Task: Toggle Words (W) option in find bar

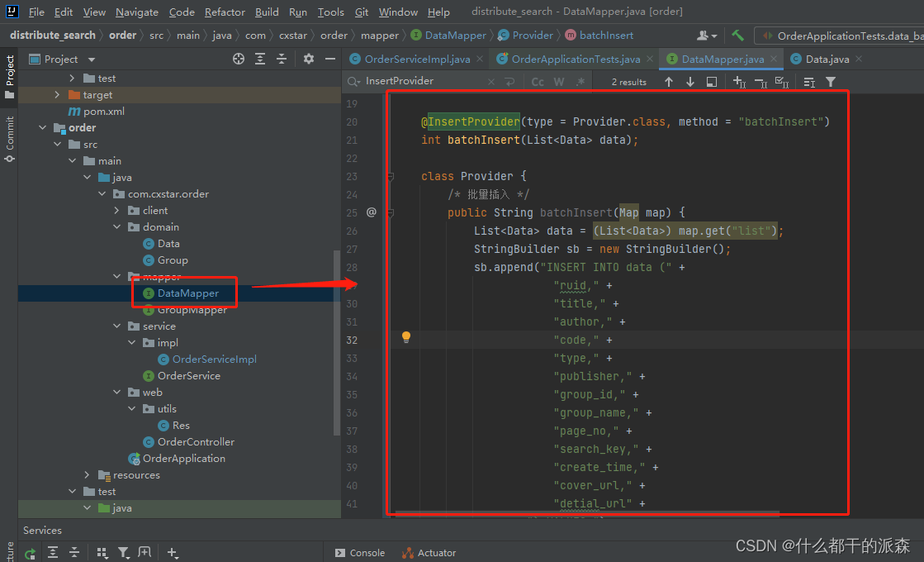Action: tap(559, 81)
